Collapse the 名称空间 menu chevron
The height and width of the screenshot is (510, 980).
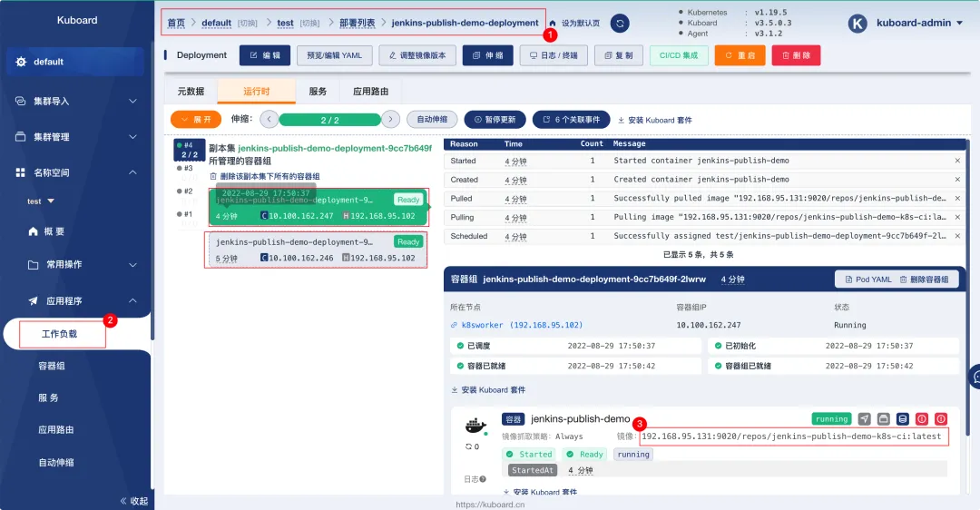pos(132,172)
